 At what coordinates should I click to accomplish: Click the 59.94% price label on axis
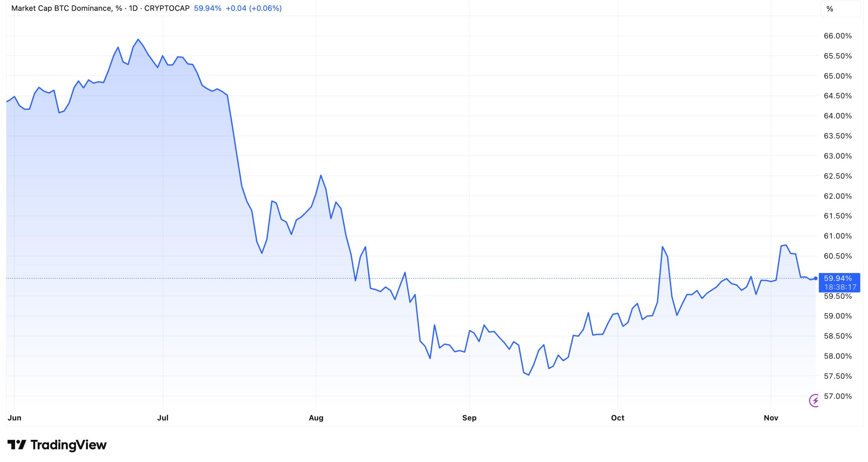click(x=838, y=278)
